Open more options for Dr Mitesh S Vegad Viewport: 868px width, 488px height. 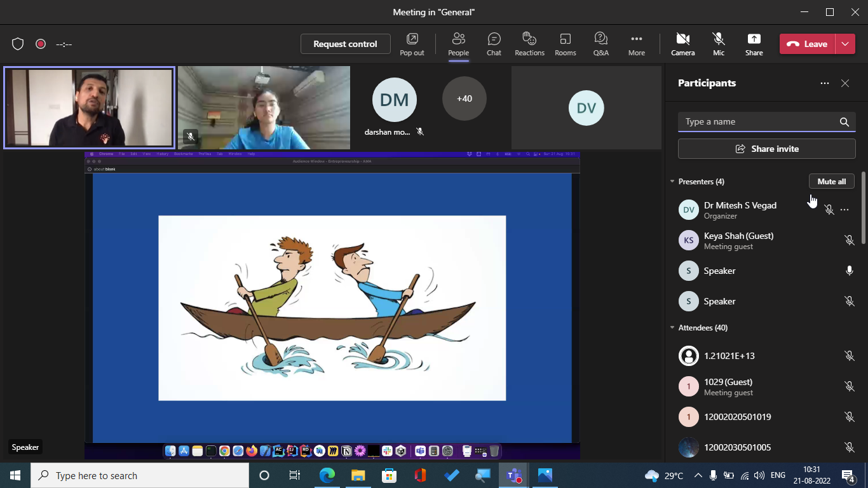coord(844,210)
